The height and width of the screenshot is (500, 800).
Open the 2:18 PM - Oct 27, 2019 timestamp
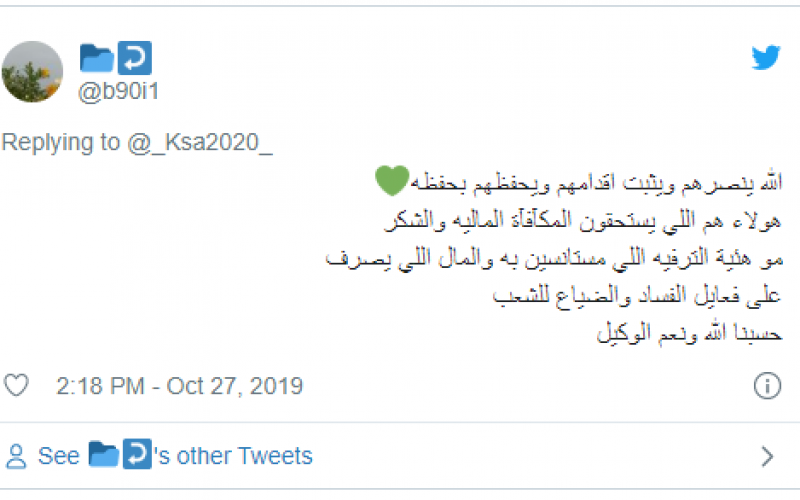pos(180,386)
